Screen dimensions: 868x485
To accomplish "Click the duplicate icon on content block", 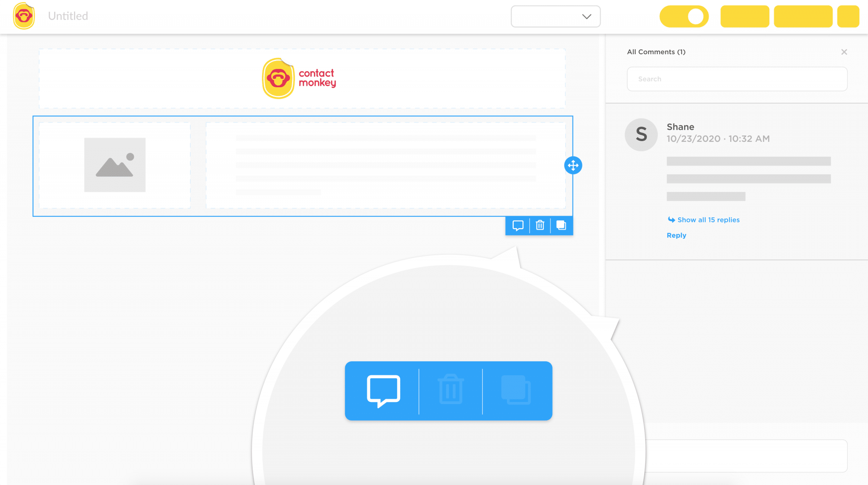I will [561, 225].
